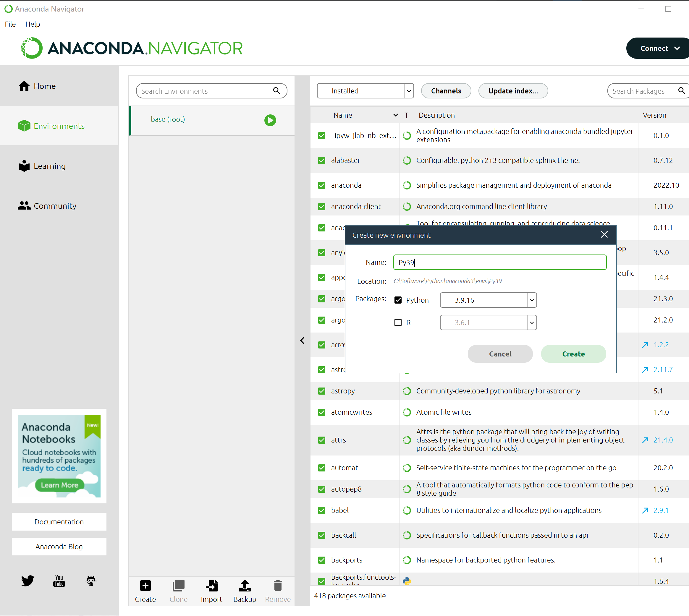The width and height of the screenshot is (689, 616).
Task: Click the Description column header
Action: point(436,115)
